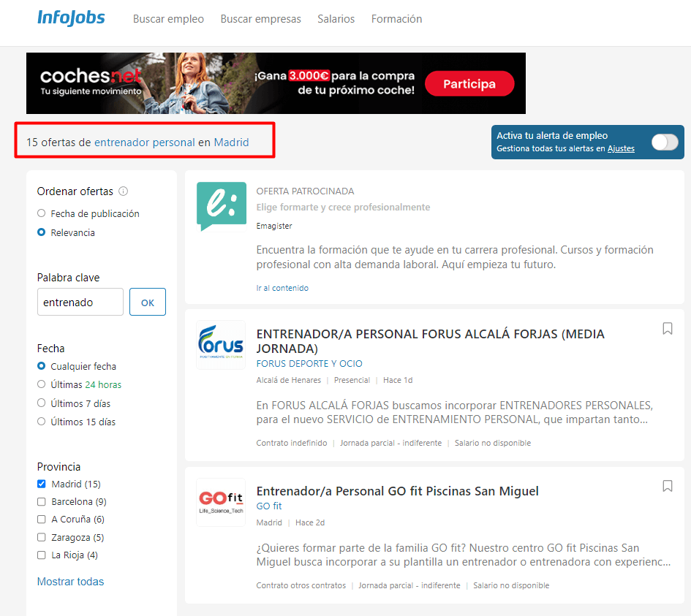Click 'Contrato otros contratos' text

[x=301, y=585]
